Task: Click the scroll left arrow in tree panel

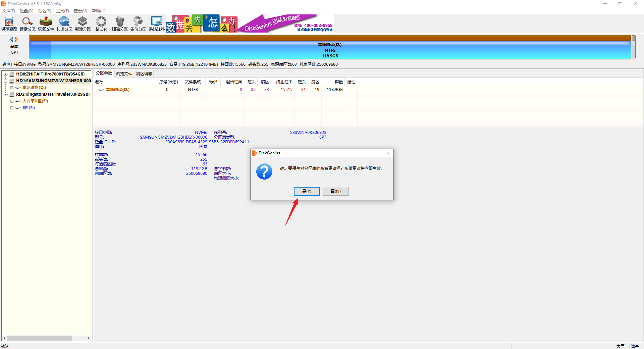Action: coord(4,338)
